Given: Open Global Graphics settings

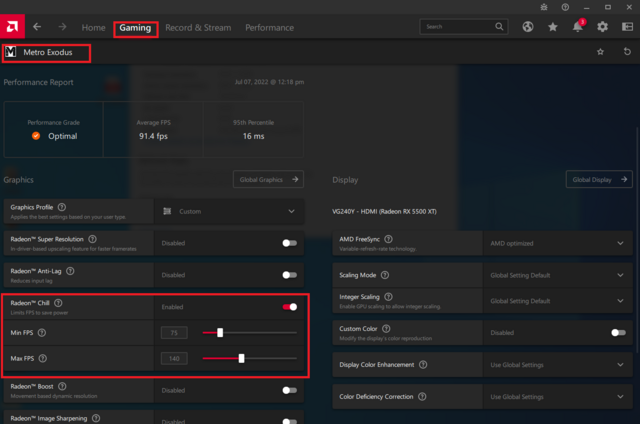Looking at the screenshot, I should 268,179.
